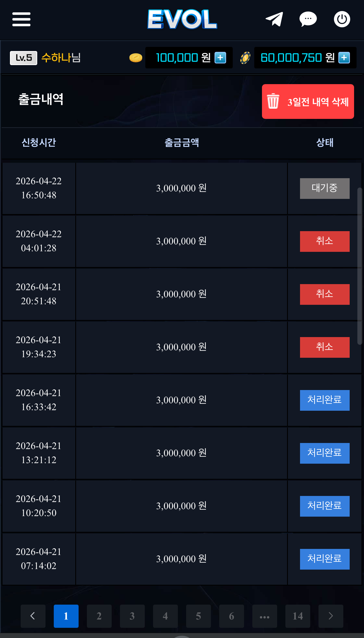Click 취소 status for 04:01:28 request
The width and height of the screenshot is (364, 638).
tap(325, 241)
